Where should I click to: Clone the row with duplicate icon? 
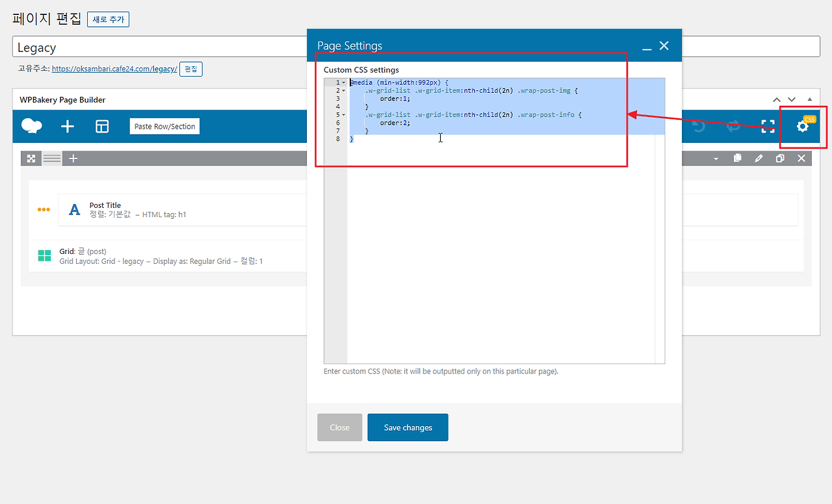(780, 158)
